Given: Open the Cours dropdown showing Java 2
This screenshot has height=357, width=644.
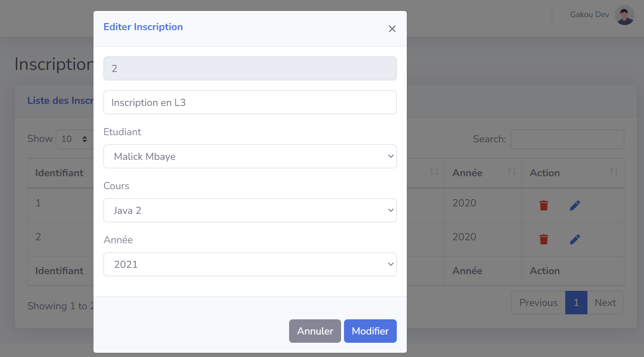Looking at the screenshot, I should (x=250, y=210).
